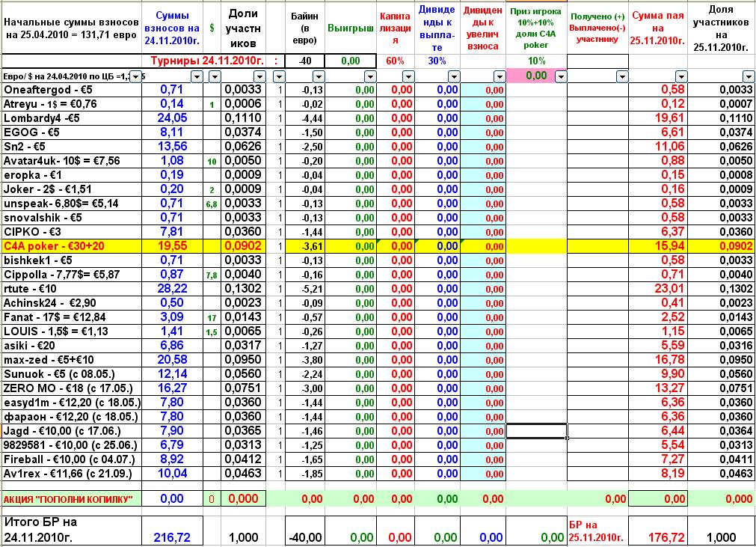Expand the Дивиденды к выплате filter arrow
This screenshot has height=547, width=756.
point(454,76)
